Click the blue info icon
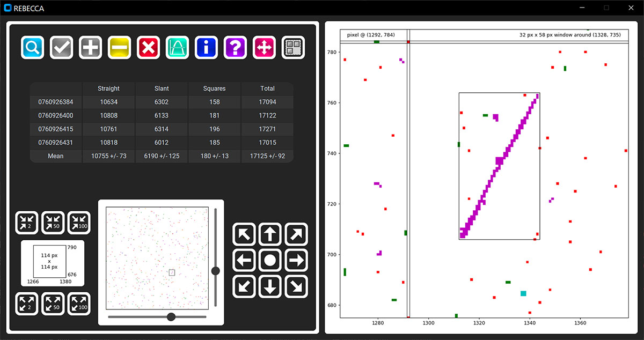This screenshot has width=644, height=340. (206, 48)
